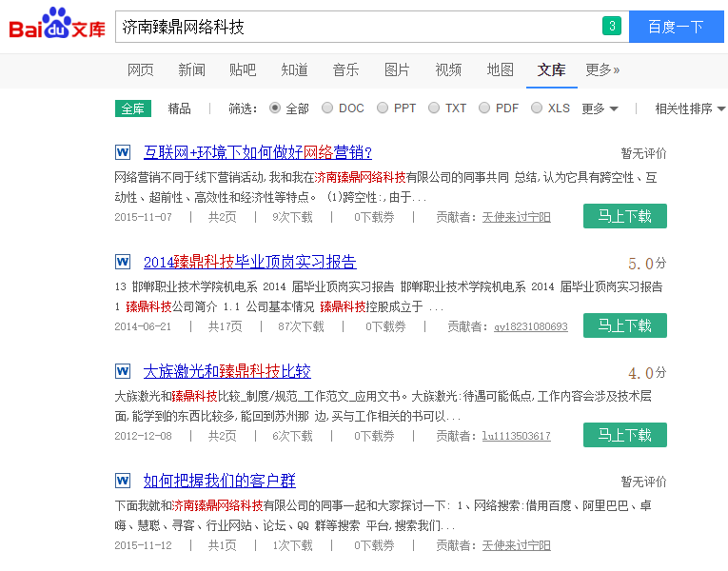The image size is (728, 571).
Task: Open the 大族激光和臻鼎科技比较 link
Action: pos(227,371)
